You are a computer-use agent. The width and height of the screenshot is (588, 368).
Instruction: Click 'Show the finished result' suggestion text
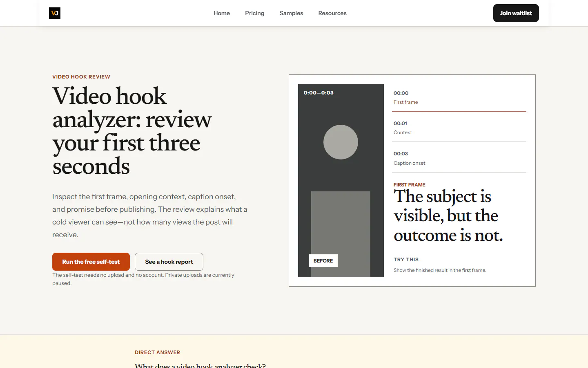440,270
